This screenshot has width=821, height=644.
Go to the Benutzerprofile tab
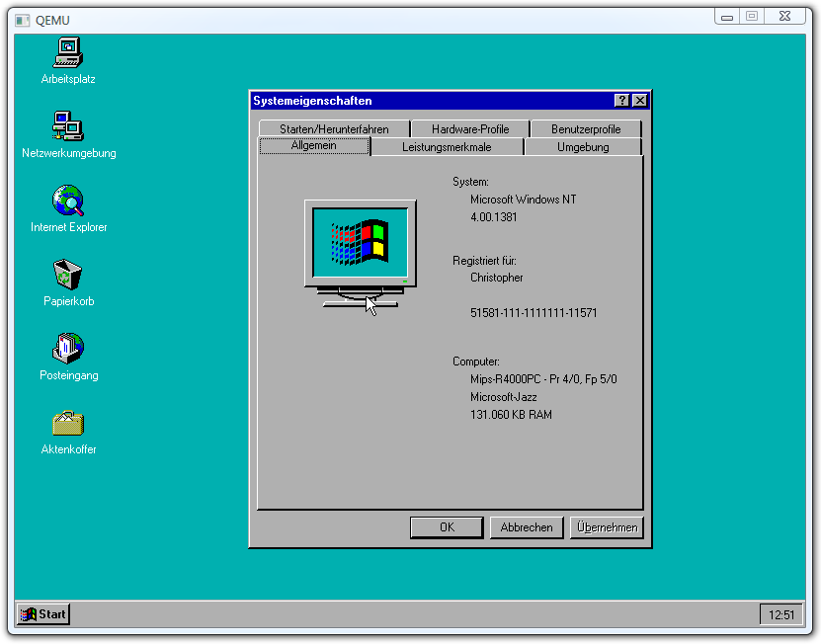(x=586, y=129)
